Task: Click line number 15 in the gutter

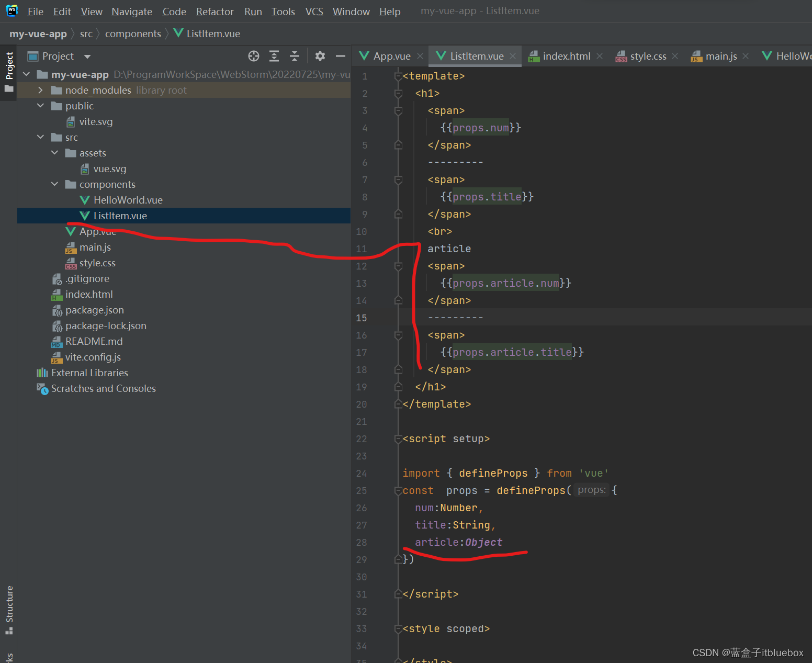Action: 362,318
